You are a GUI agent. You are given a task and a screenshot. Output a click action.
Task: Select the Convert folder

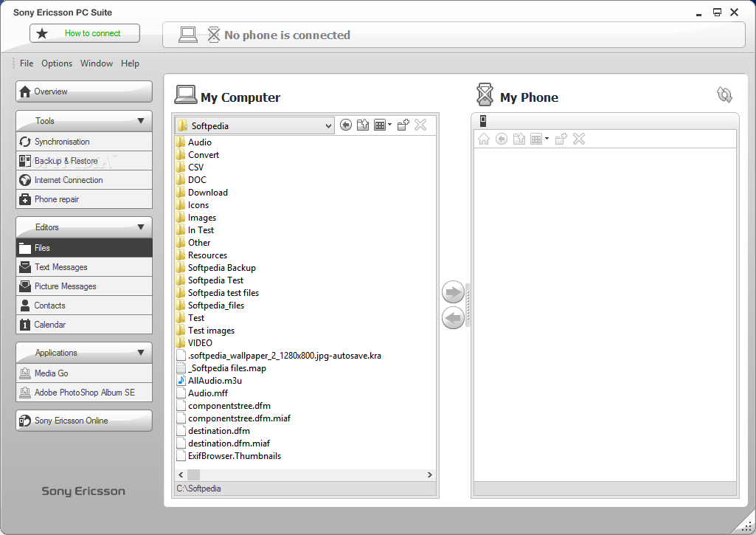(x=198, y=155)
